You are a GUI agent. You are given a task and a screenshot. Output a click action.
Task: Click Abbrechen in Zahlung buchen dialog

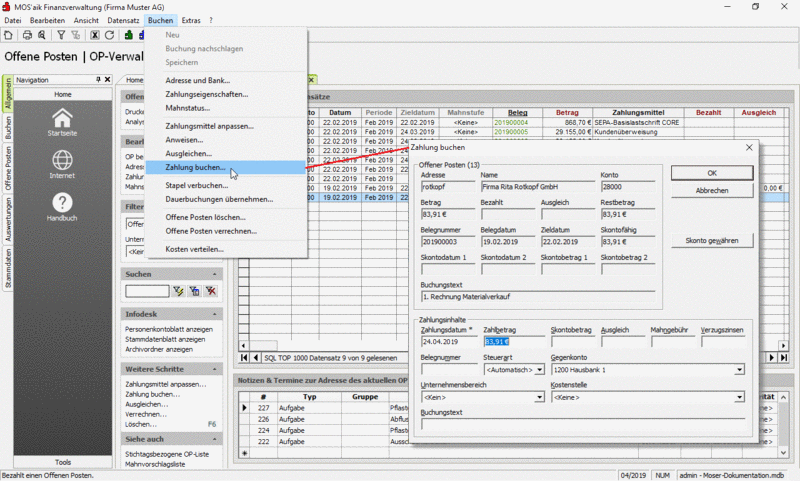pos(712,190)
